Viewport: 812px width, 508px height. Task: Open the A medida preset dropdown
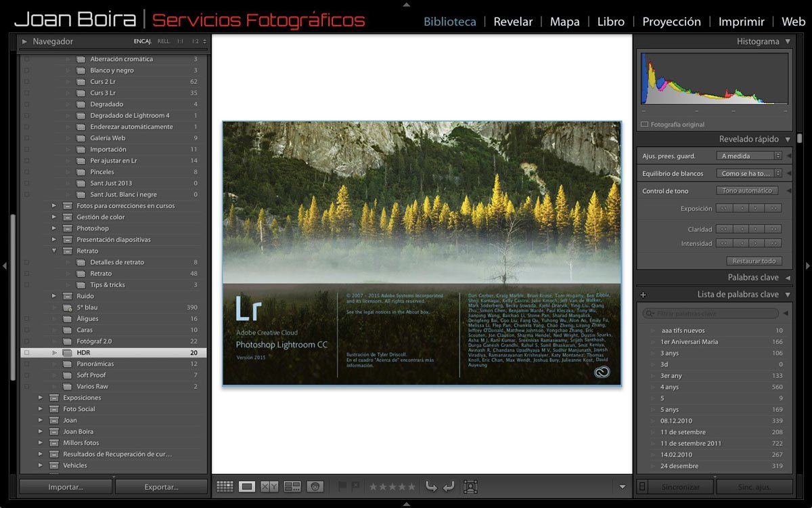click(x=750, y=156)
